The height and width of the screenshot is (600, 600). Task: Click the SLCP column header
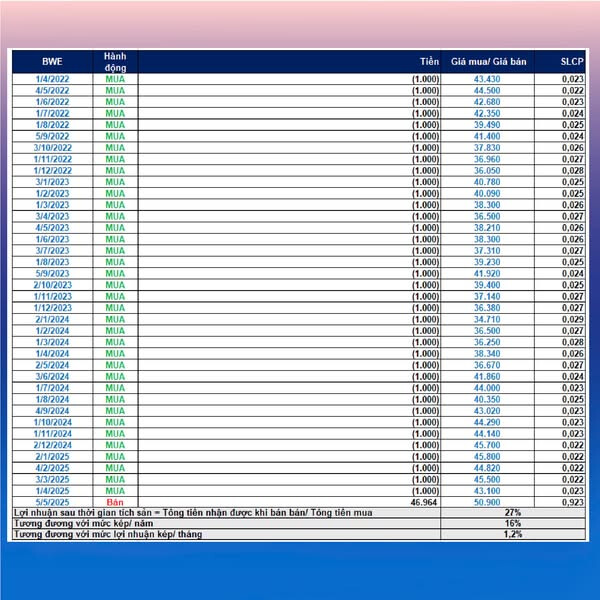point(571,61)
